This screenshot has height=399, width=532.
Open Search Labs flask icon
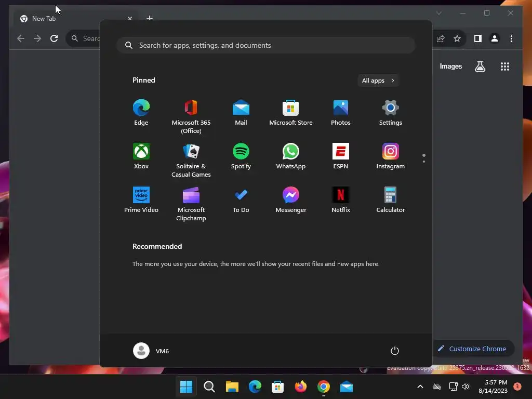coord(480,66)
